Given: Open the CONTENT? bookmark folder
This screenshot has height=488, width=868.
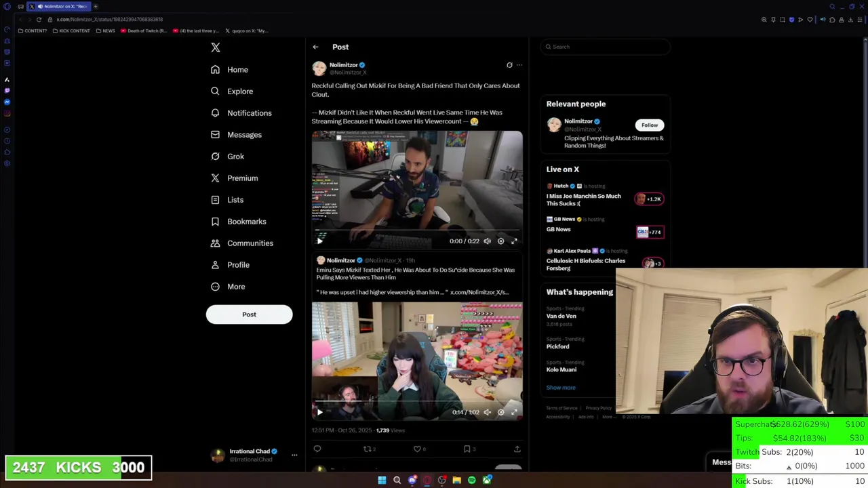Looking at the screenshot, I should click(33, 30).
